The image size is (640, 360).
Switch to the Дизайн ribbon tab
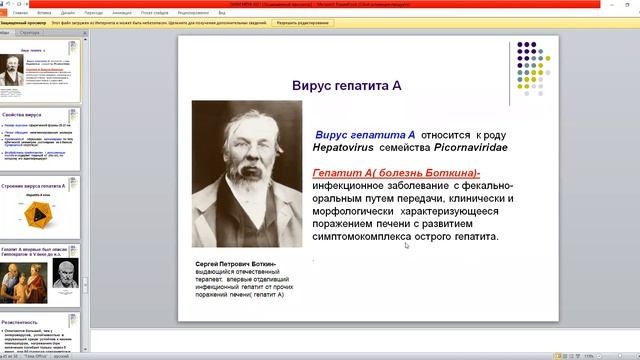click(68, 13)
